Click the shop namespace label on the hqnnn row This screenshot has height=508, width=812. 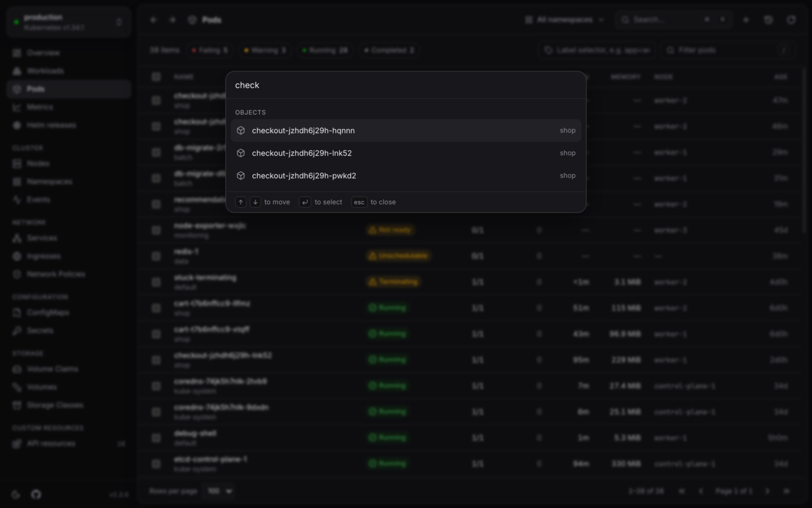(568, 130)
